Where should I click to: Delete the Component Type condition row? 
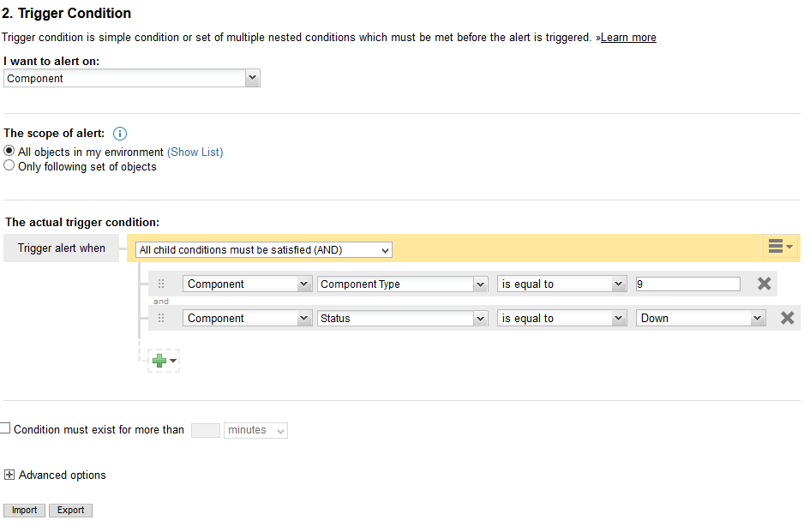(764, 284)
